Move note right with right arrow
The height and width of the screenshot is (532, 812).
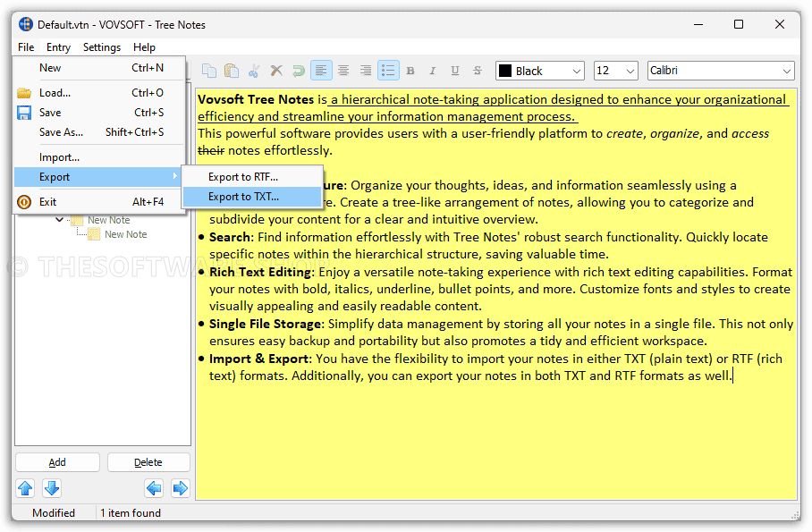181,488
